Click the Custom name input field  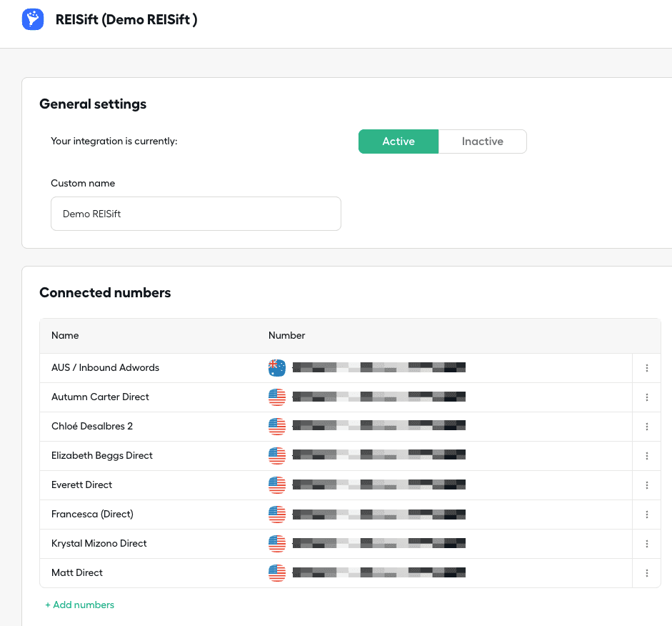pos(196,214)
